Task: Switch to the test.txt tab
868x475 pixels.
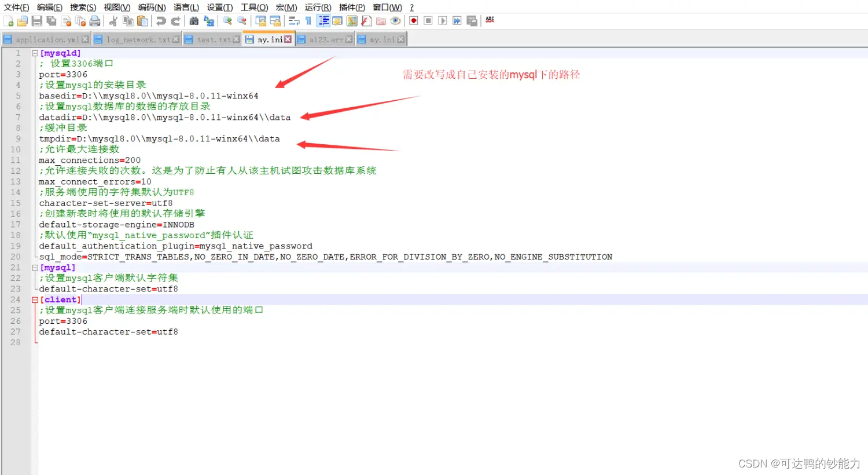Action: [x=214, y=39]
